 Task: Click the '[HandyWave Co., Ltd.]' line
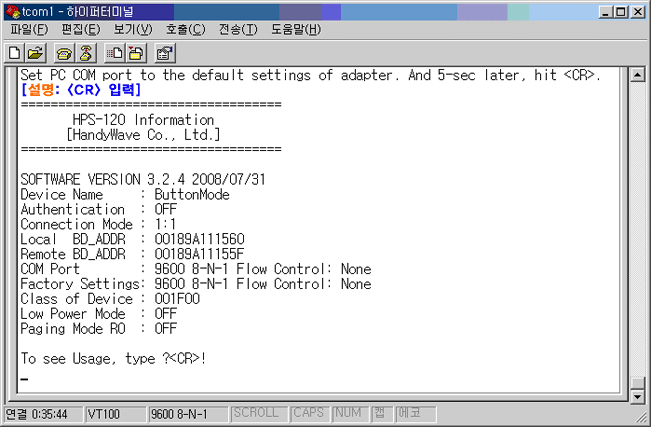[x=143, y=135]
